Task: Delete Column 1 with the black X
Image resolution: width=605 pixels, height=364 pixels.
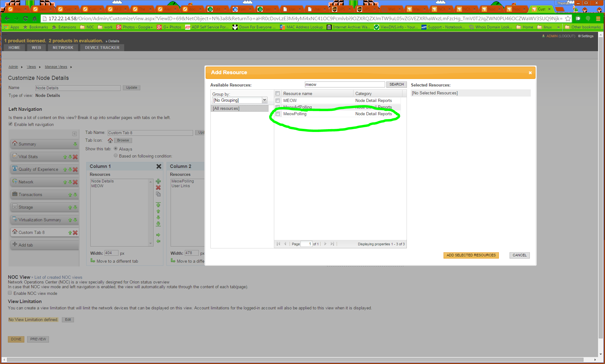Action: (x=159, y=166)
